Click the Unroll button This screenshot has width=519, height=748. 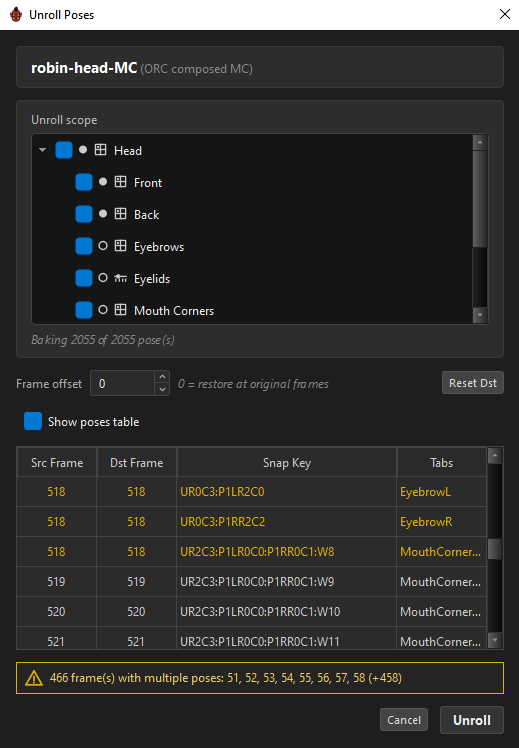click(x=471, y=720)
